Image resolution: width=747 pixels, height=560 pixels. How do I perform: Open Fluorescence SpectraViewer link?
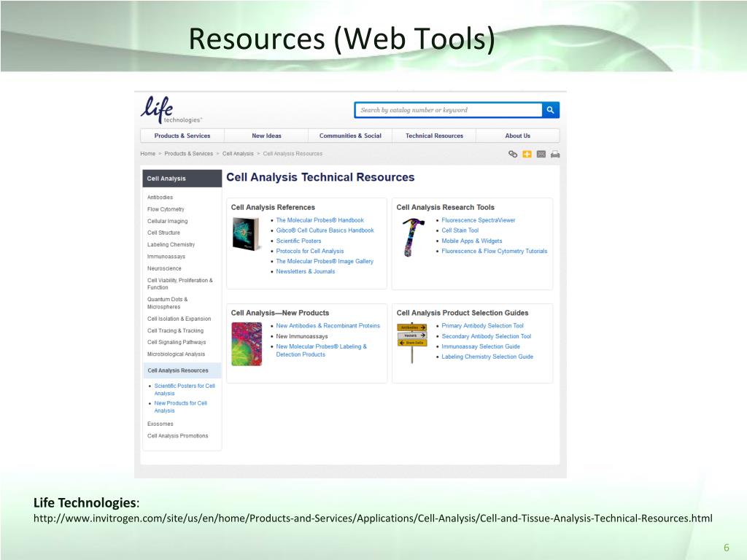479,220
